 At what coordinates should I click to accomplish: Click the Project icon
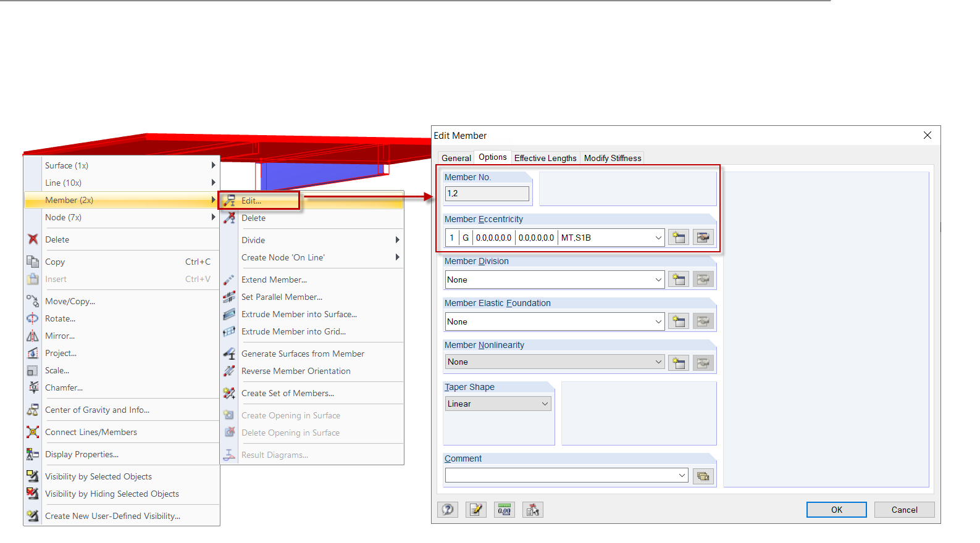33,353
